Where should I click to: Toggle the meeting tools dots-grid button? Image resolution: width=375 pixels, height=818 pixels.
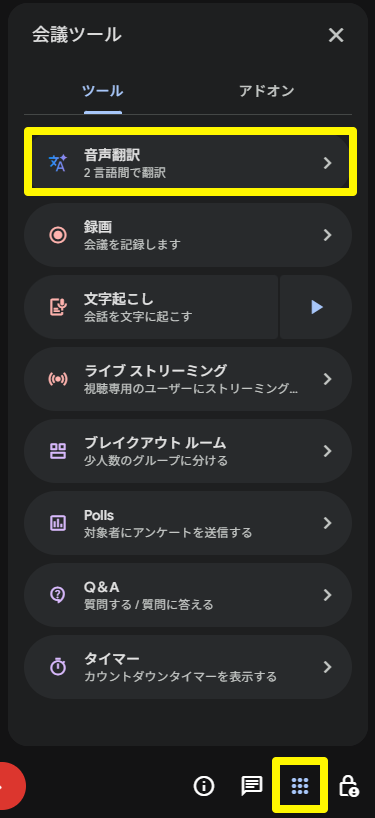coord(300,785)
